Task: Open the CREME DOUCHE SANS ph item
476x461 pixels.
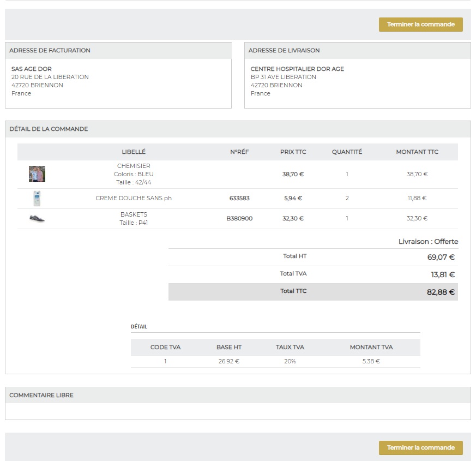Action: (x=134, y=199)
